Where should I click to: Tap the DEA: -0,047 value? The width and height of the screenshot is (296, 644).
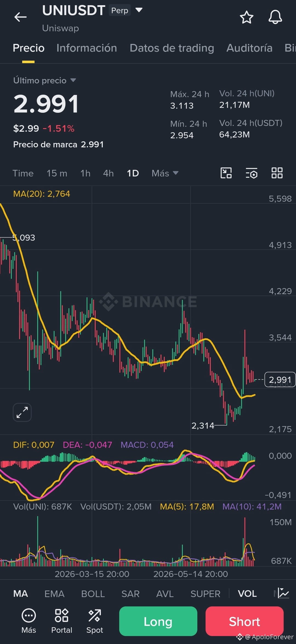[87, 445]
